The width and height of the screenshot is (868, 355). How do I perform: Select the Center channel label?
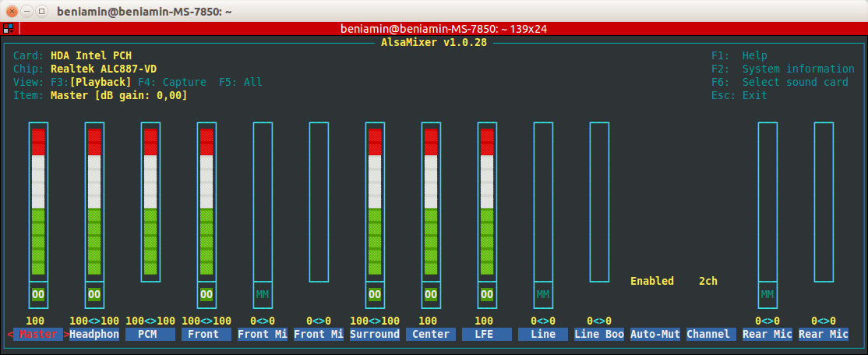tap(431, 334)
